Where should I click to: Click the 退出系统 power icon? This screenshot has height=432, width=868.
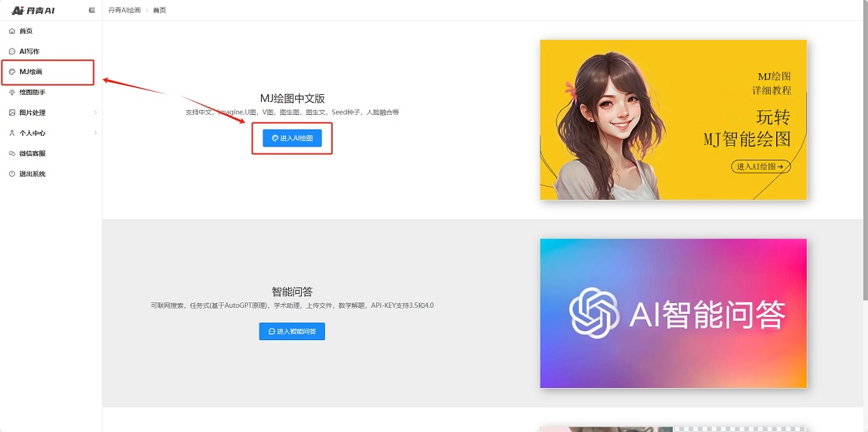[x=12, y=174]
